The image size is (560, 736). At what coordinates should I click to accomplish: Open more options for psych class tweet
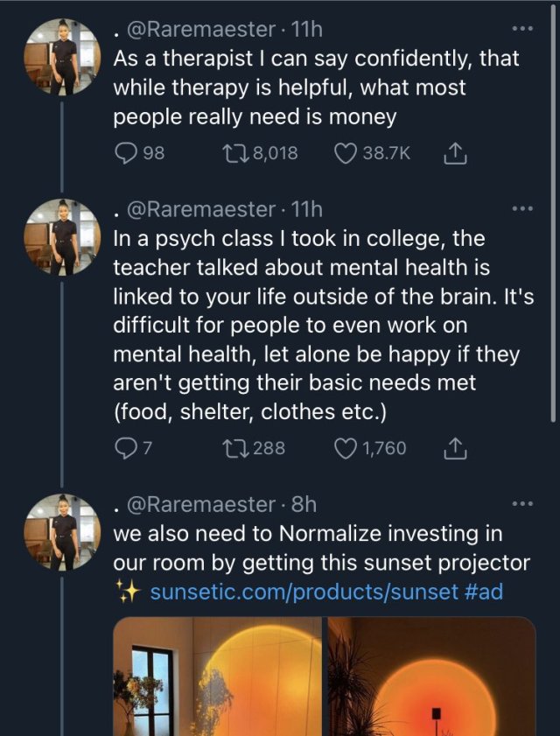click(x=521, y=208)
